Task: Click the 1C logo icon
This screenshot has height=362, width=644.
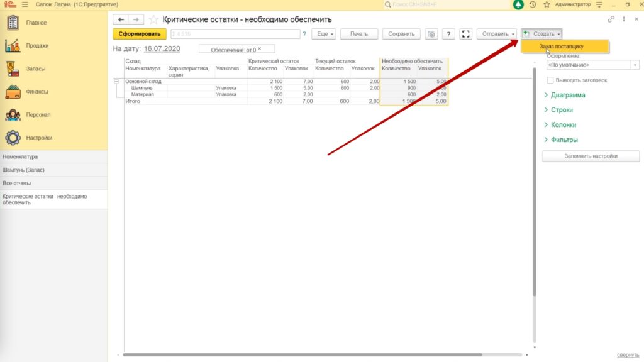Action: click(x=10, y=4)
